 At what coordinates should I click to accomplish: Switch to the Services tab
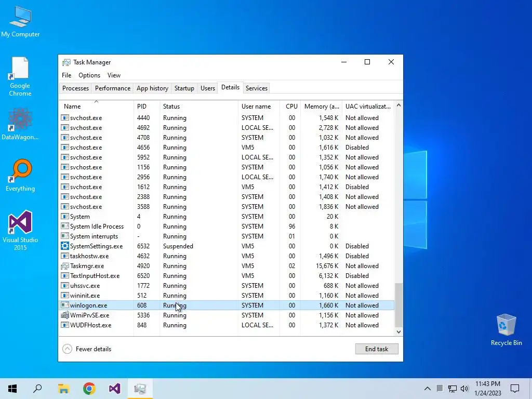pyautogui.click(x=257, y=88)
